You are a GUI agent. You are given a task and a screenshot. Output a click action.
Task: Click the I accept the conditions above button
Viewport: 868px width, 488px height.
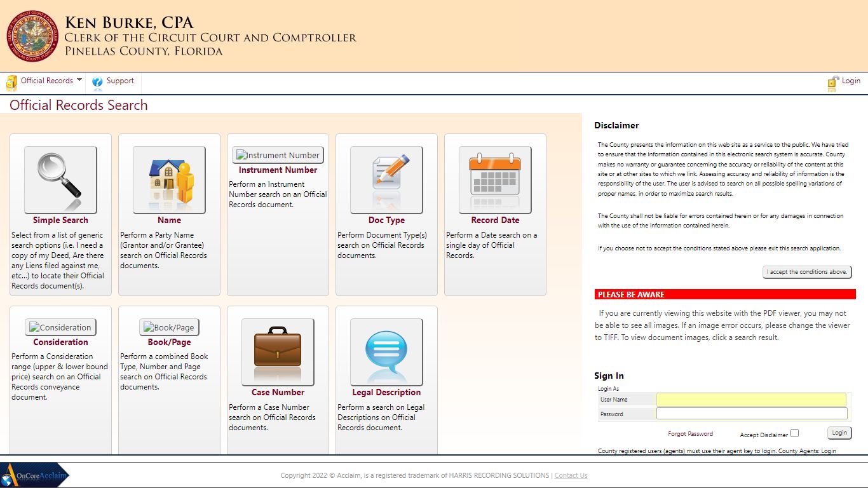(807, 272)
